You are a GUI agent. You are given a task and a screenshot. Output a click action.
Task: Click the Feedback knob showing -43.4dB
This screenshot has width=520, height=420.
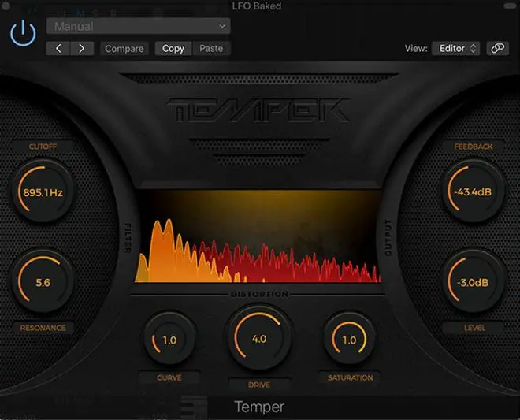tap(473, 191)
